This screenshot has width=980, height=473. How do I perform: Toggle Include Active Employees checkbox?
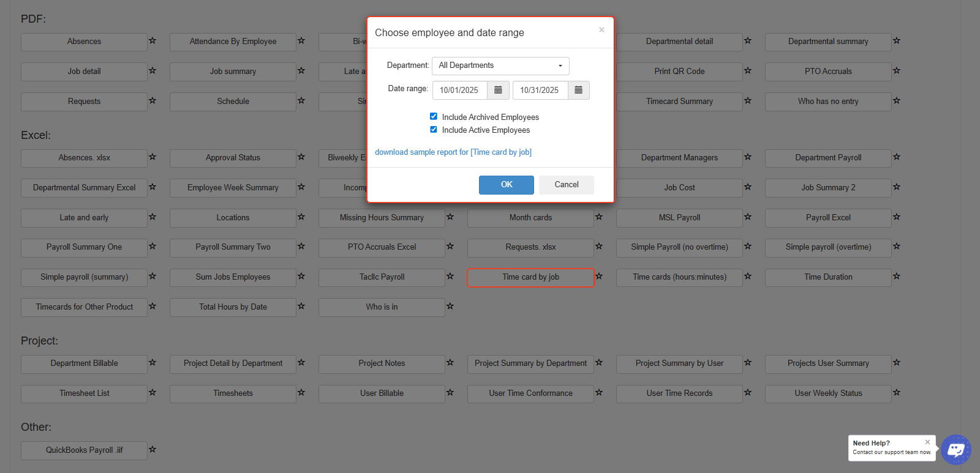coord(434,130)
